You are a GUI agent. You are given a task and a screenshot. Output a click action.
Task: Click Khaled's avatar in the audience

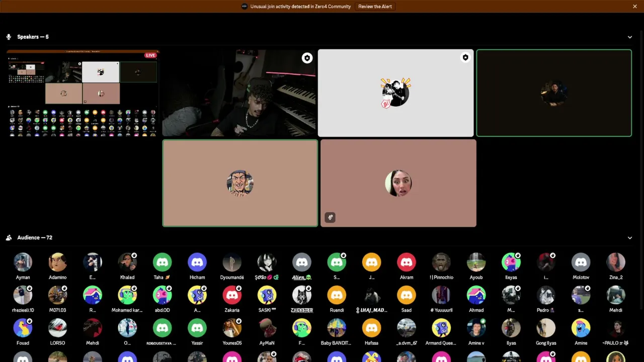pos(127,262)
